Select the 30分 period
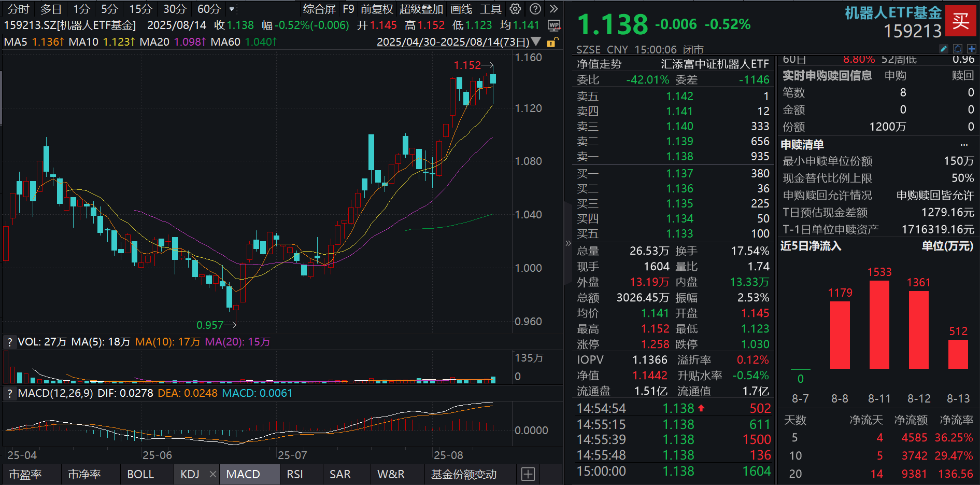 point(175,9)
